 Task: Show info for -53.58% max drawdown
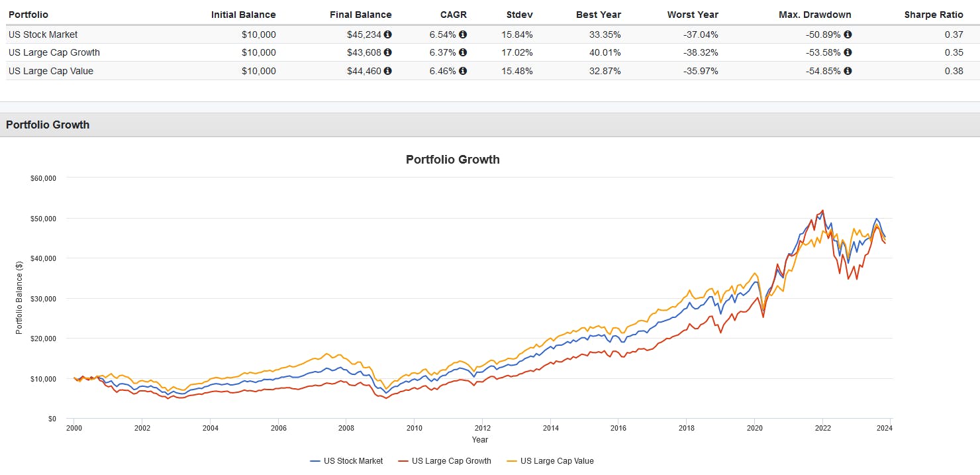click(848, 52)
